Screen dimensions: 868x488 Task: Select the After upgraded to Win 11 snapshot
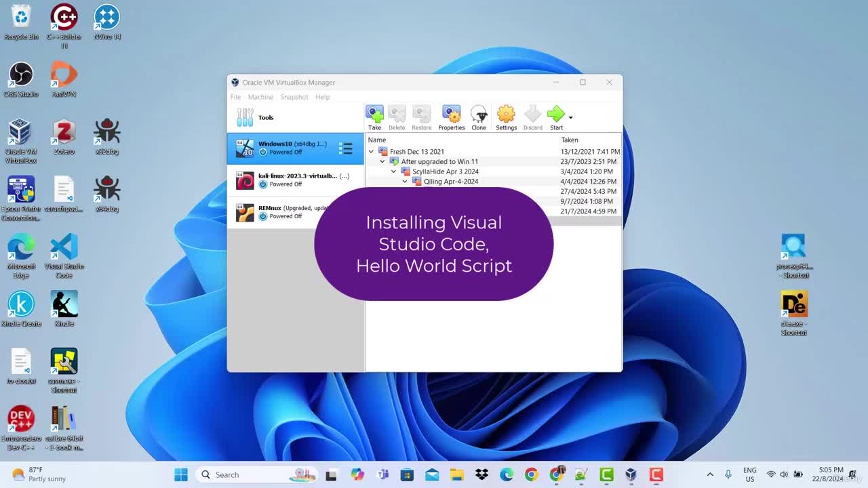pyautogui.click(x=439, y=161)
